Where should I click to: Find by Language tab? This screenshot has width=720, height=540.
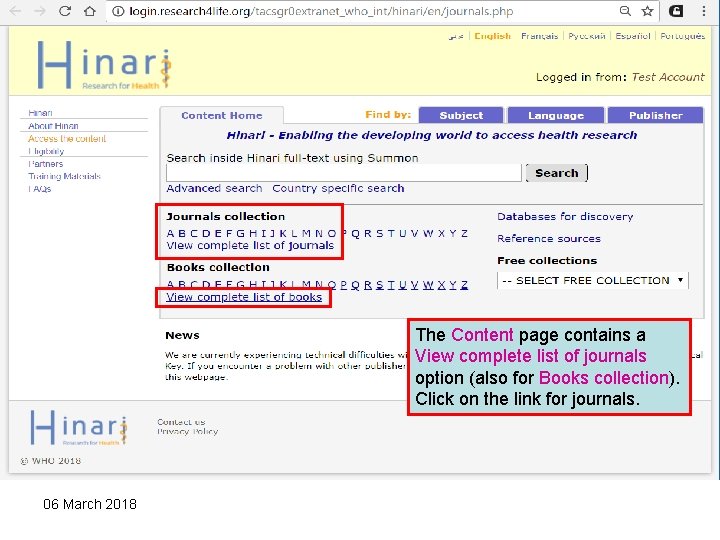point(556,115)
